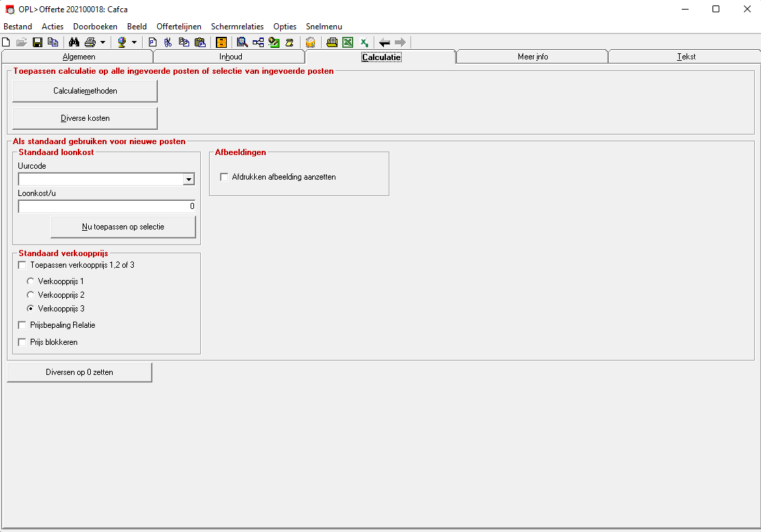
Task: Click the scissors cut icon
Action: 168,42
